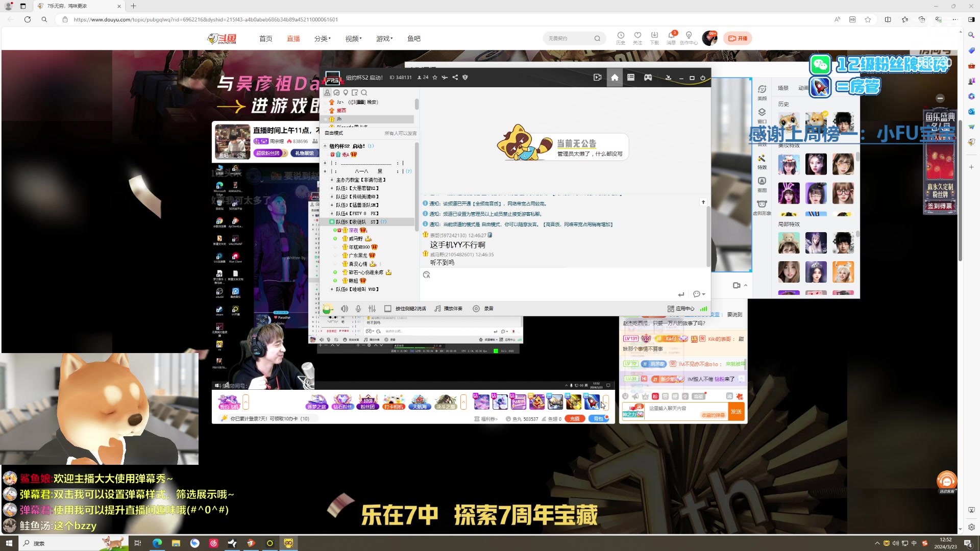Image resolution: width=980 pixels, height=551 pixels.
Task: Click the YY speaker volume icon
Action: click(345, 309)
